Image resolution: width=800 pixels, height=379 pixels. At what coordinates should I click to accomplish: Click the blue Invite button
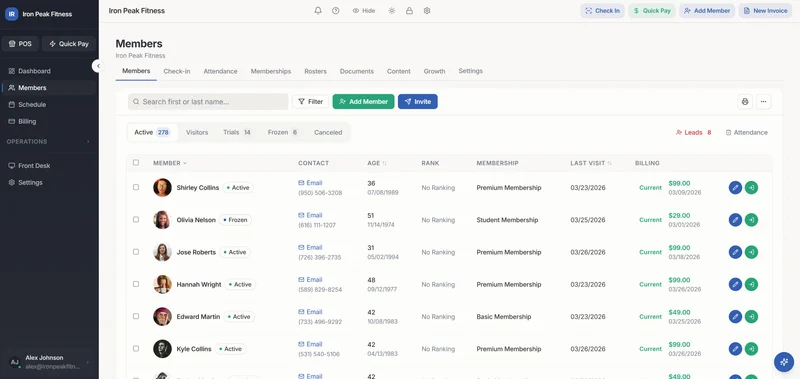coord(417,102)
